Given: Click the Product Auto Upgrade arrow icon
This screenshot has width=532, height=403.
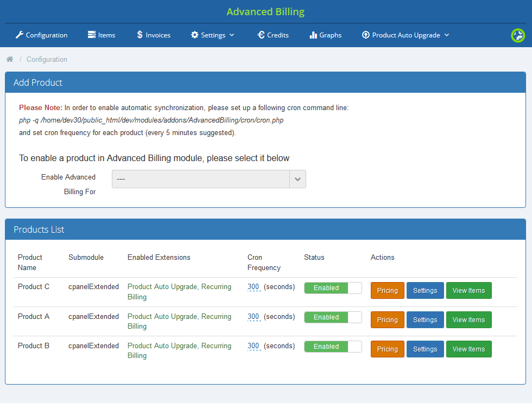Looking at the screenshot, I should 365,35.
